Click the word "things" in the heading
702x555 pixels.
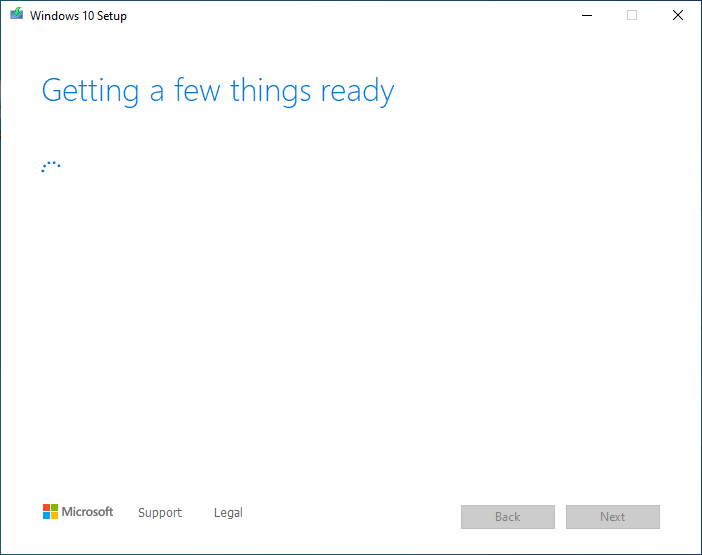[270, 91]
